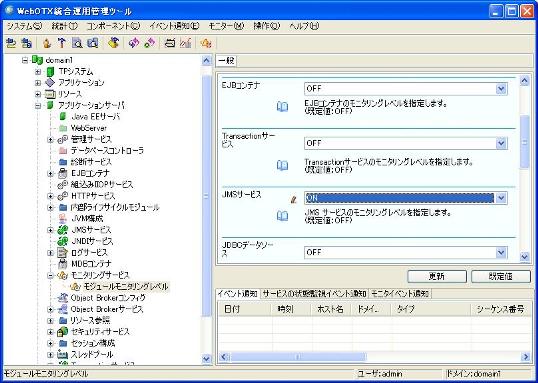Click the 診断サービス folder icon
538x383 pixels.
tap(63, 162)
